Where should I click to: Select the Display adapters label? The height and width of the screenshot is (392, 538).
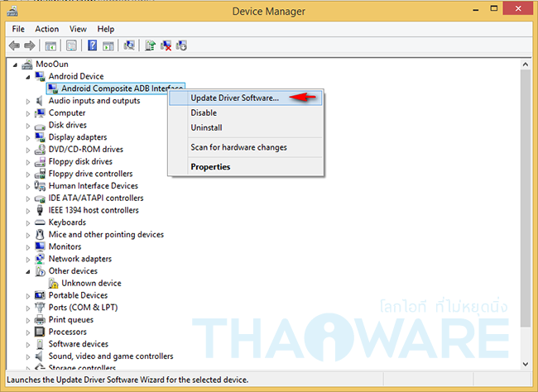click(78, 137)
